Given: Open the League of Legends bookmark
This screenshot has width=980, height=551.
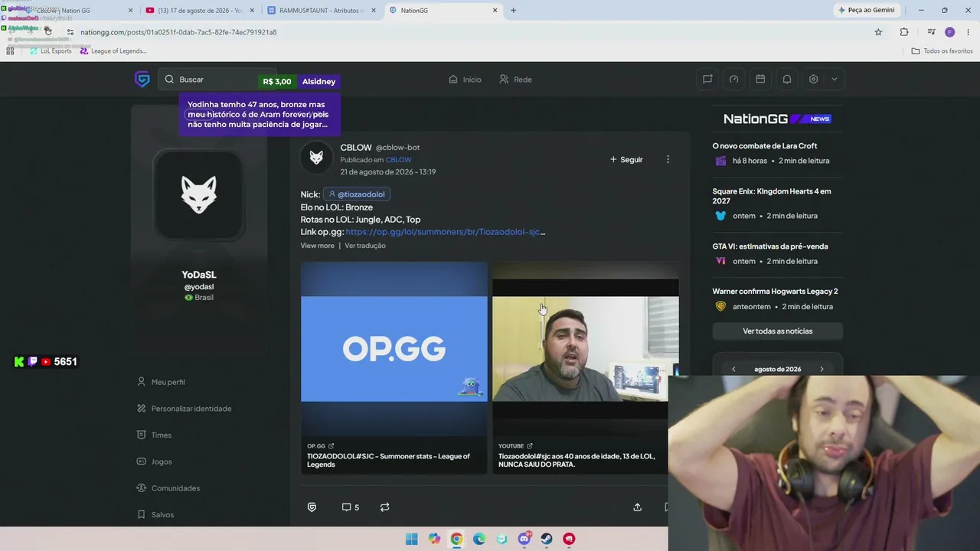Looking at the screenshot, I should pos(113,51).
